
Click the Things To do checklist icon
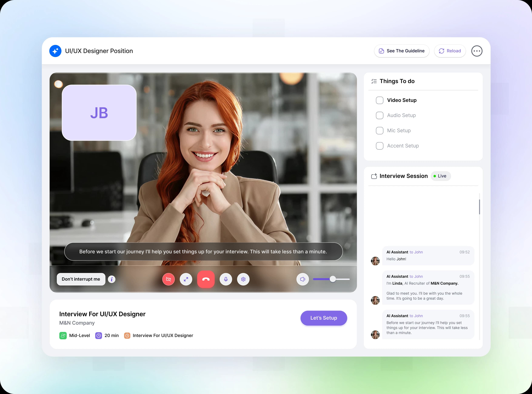pos(374,81)
